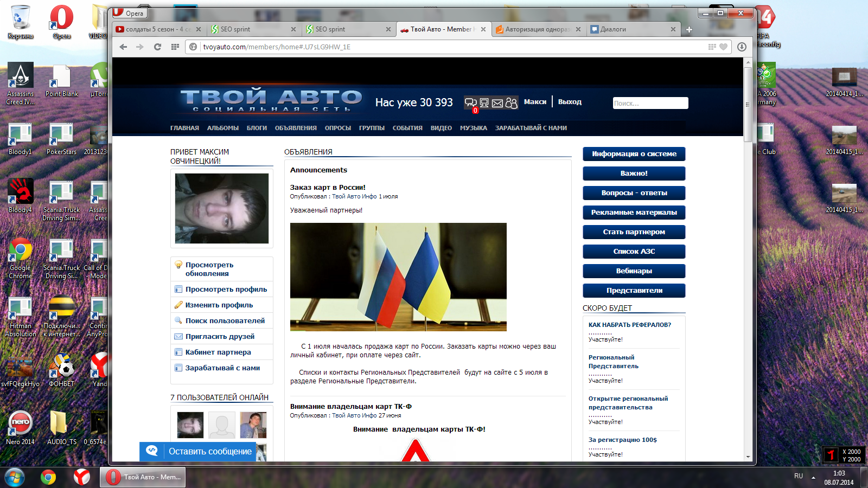868x488 pixels.
Task: Open a new tab with plus button
Action: [689, 29]
